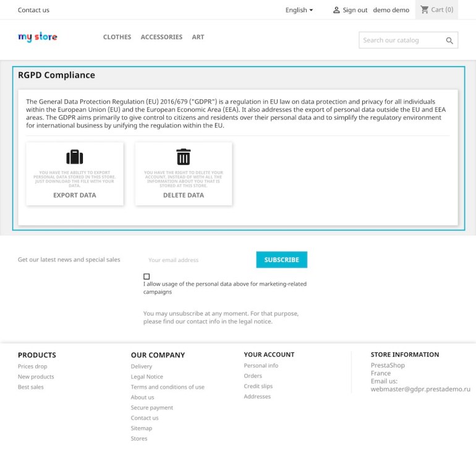Click the OUR COMPANY footer heading

coord(158,355)
